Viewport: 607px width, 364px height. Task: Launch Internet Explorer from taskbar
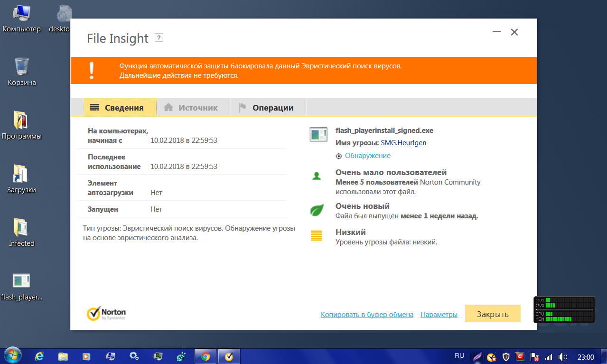pos(40,356)
